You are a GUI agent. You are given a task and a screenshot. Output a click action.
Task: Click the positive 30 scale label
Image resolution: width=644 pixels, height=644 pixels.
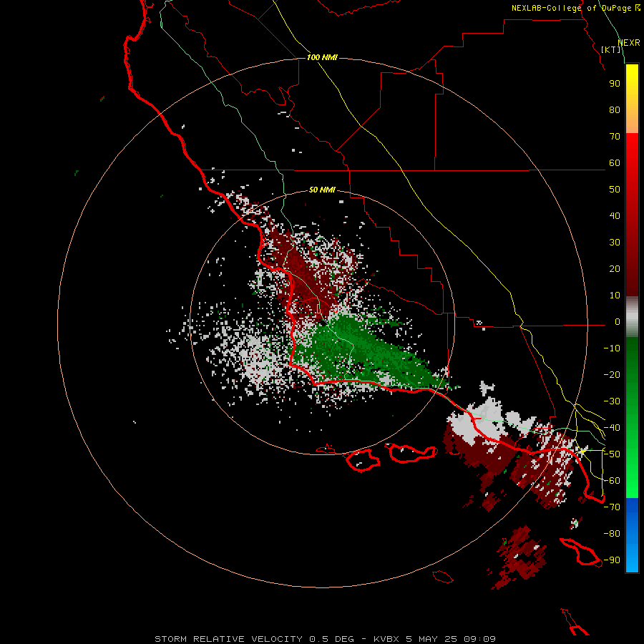click(615, 243)
